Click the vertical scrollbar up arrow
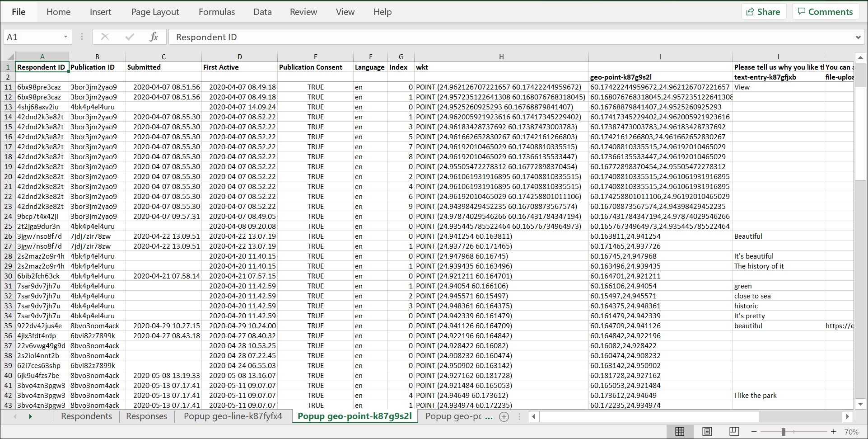The image size is (868, 439). 860,57
